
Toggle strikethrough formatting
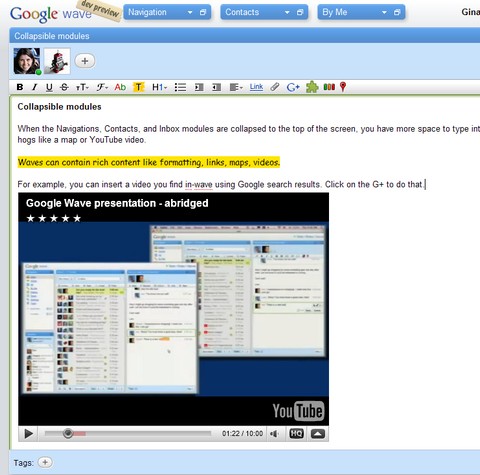point(64,87)
